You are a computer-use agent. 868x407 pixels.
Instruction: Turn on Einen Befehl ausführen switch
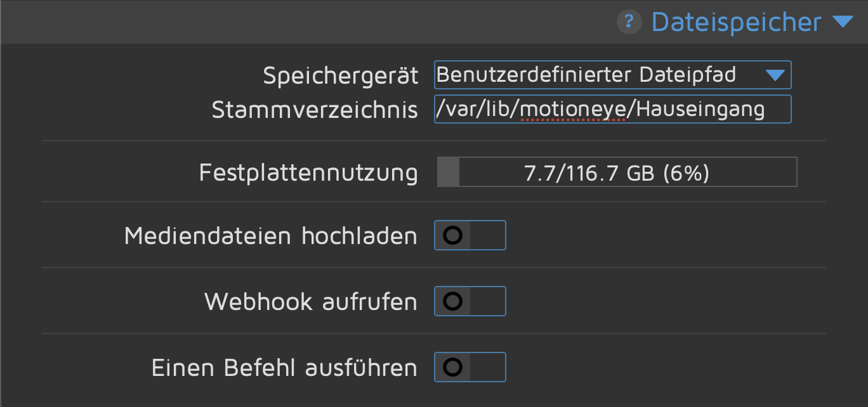(470, 367)
